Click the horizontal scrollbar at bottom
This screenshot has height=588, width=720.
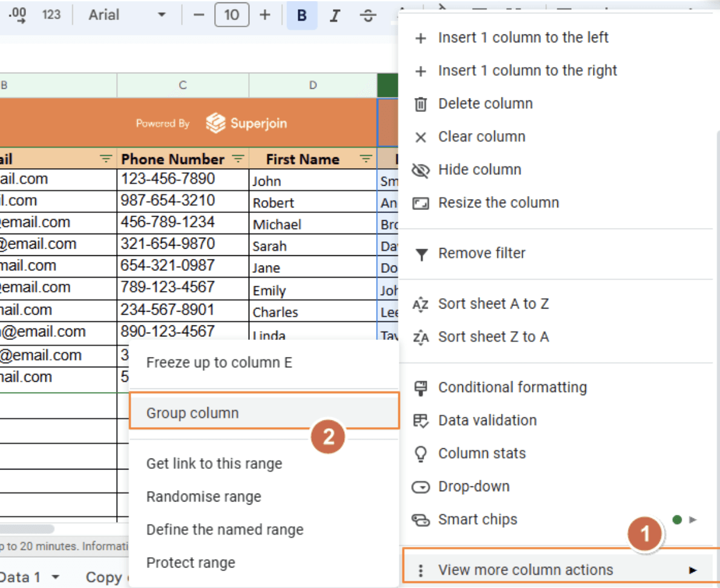[27, 529]
